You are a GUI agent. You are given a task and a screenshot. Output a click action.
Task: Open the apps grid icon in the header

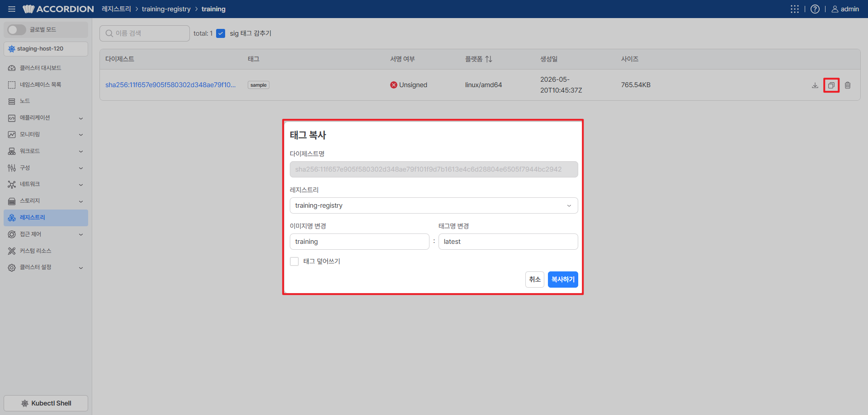[x=794, y=9]
